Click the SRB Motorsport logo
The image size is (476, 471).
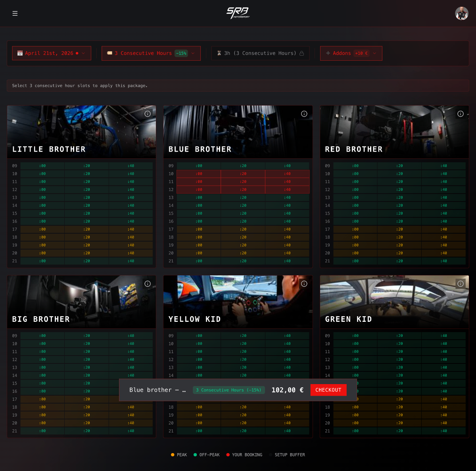pyautogui.click(x=238, y=13)
